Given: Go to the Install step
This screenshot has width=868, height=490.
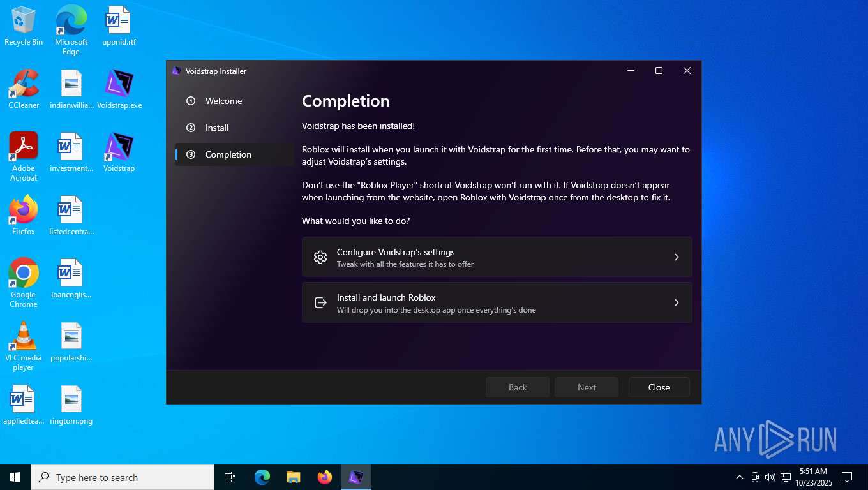Looking at the screenshot, I should click(x=234, y=128).
